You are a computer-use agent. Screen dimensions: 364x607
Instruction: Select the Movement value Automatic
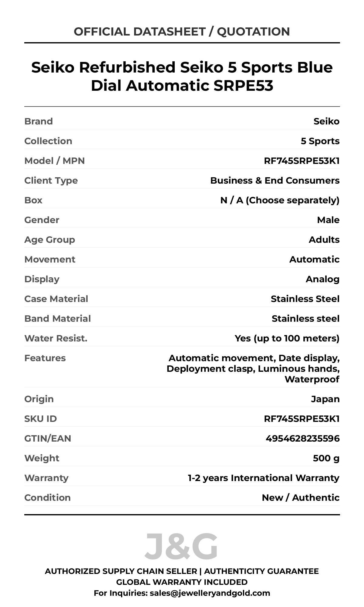point(314,259)
